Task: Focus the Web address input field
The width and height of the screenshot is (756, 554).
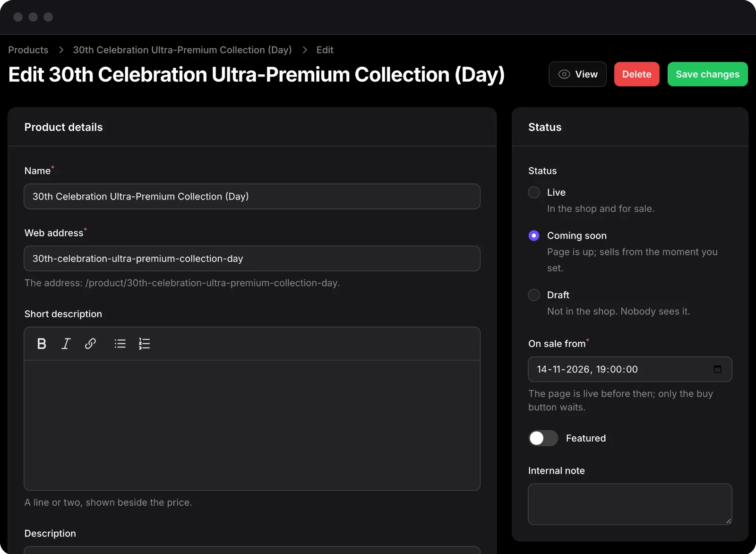Action: (252, 259)
